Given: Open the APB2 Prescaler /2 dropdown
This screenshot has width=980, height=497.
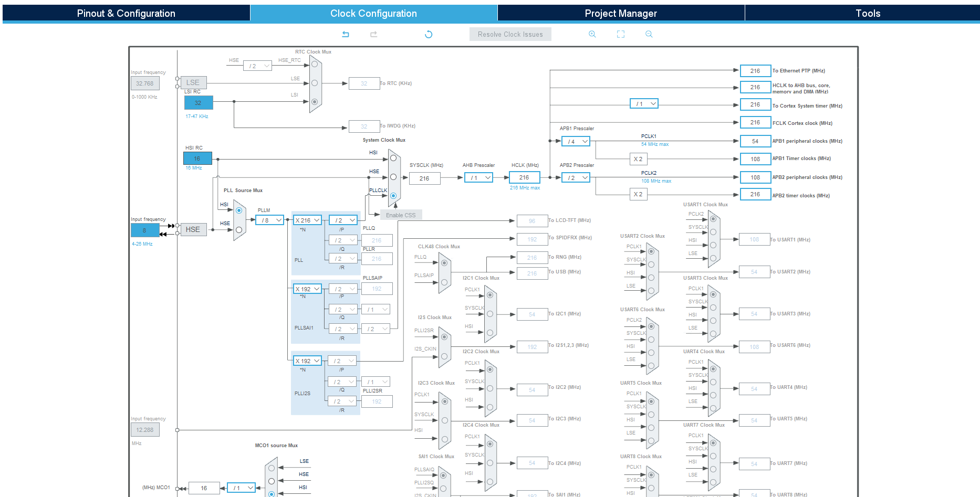Looking at the screenshot, I should [576, 178].
